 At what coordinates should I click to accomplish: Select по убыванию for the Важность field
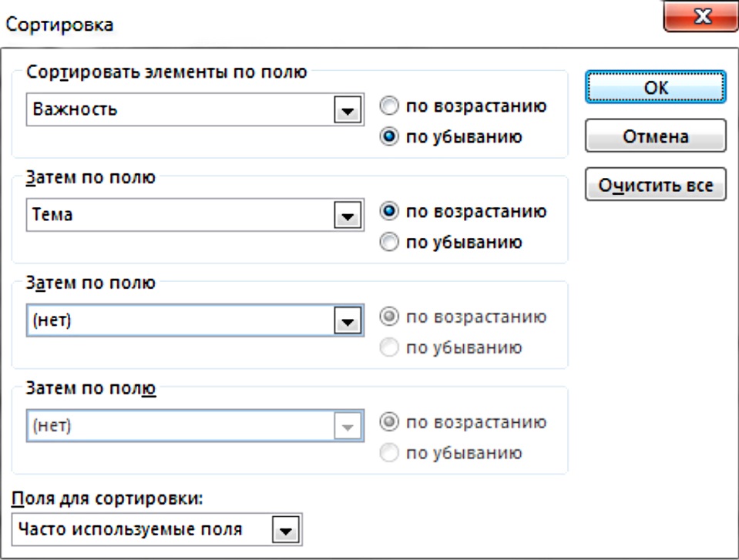coord(390,137)
